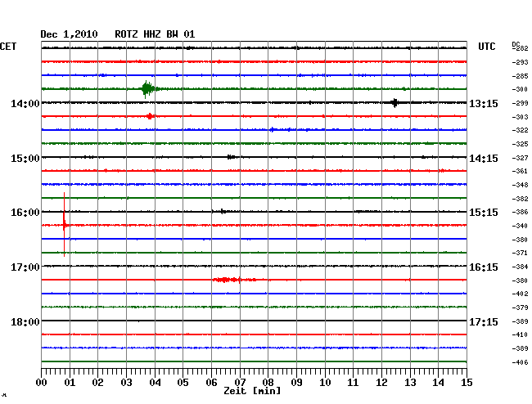Screen dimensions: 532x404
Task: Click the green seismic burst above 14:00 trace
Action: point(148,89)
